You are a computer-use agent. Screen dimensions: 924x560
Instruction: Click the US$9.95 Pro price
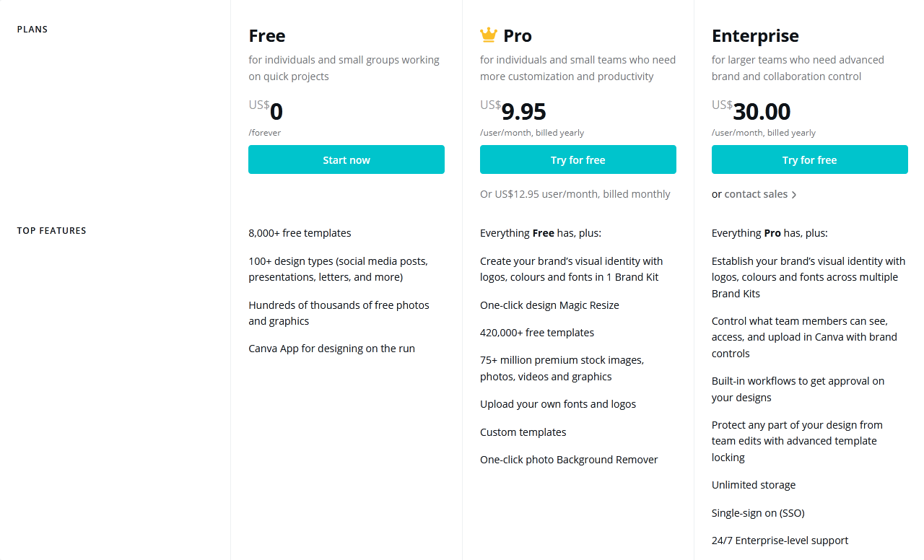point(513,110)
